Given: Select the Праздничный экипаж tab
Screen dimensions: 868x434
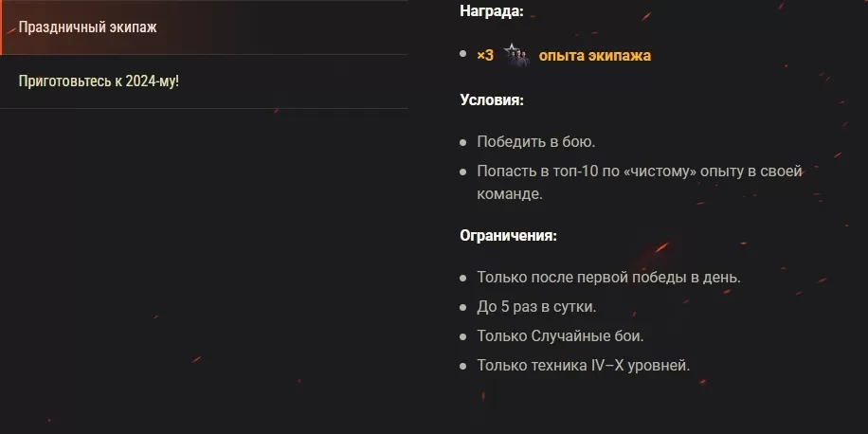Looking at the screenshot, I should [x=204, y=27].
